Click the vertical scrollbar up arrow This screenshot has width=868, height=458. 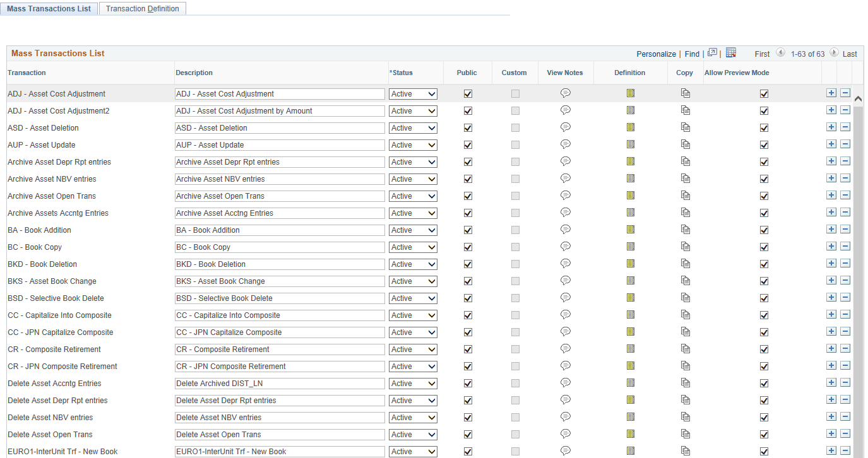coord(858,98)
